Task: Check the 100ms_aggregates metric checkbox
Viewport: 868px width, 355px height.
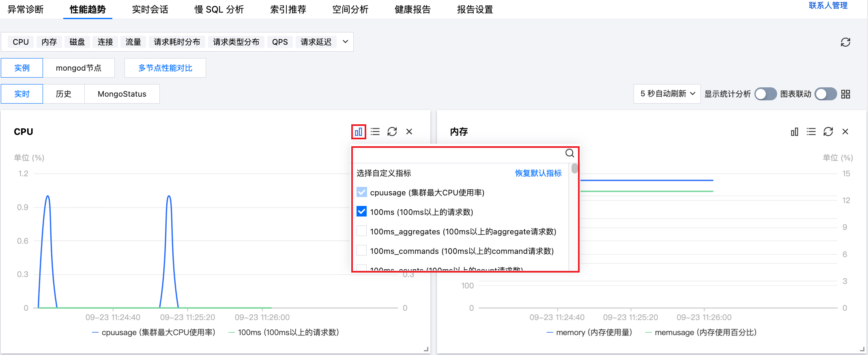Action: (361, 231)
